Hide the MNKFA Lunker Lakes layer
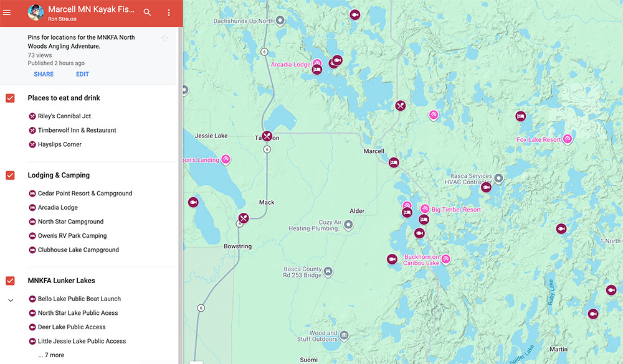 tap(10, 281)
